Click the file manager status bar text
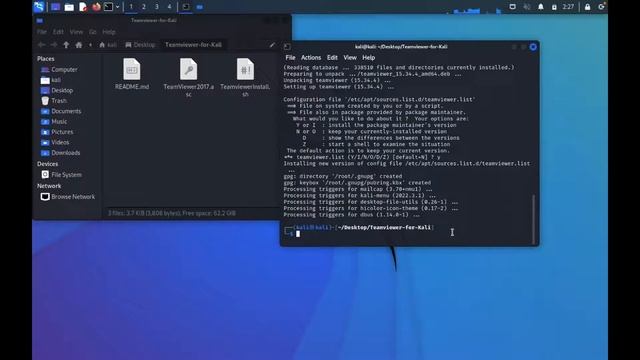This screenshot has height=360, width=640. [x=172, y=213]
